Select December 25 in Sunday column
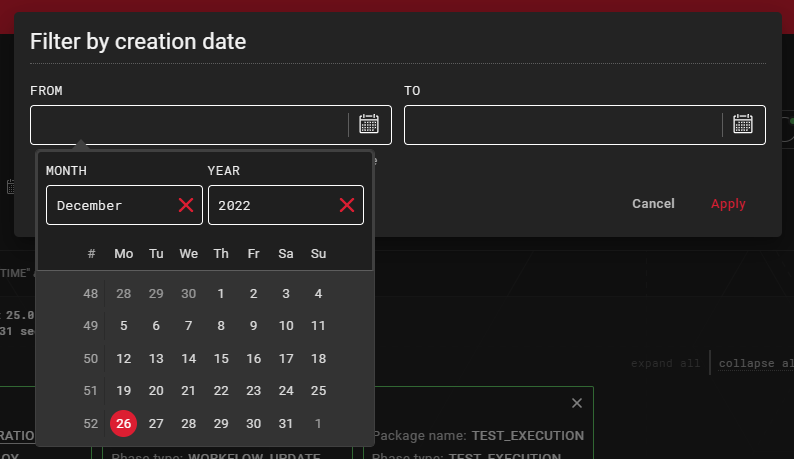 pos(318,391)
